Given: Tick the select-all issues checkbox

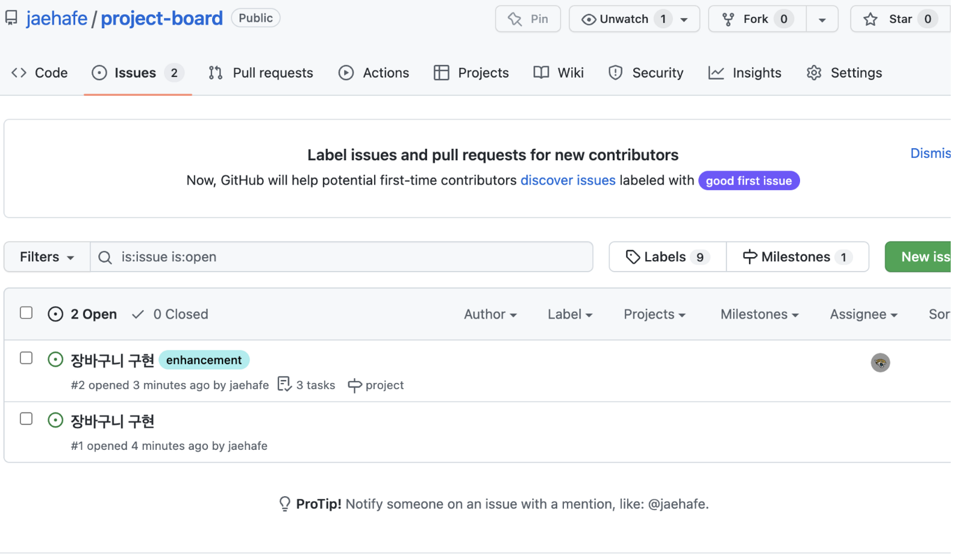Looking at the screenshot, I should pos(26,313).
